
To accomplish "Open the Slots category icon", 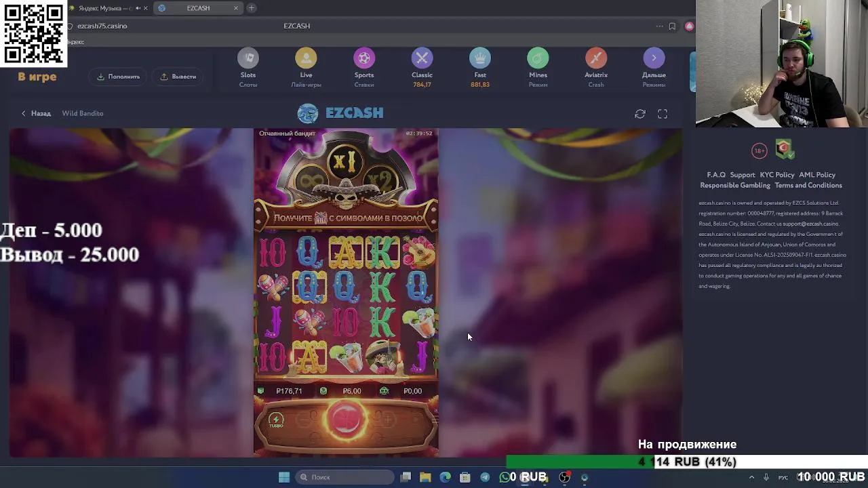I will 248,59.
